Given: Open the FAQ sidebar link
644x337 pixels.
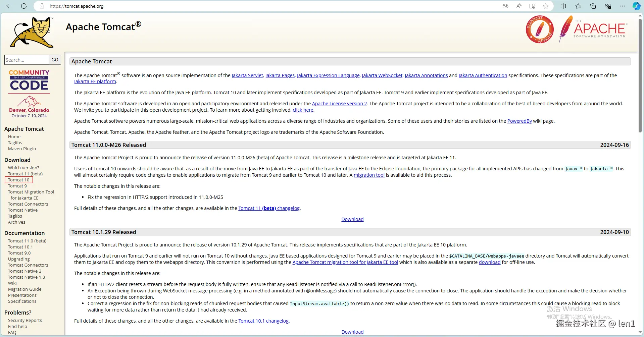Looking at the screenshot, I should click(x=12, y=332).
